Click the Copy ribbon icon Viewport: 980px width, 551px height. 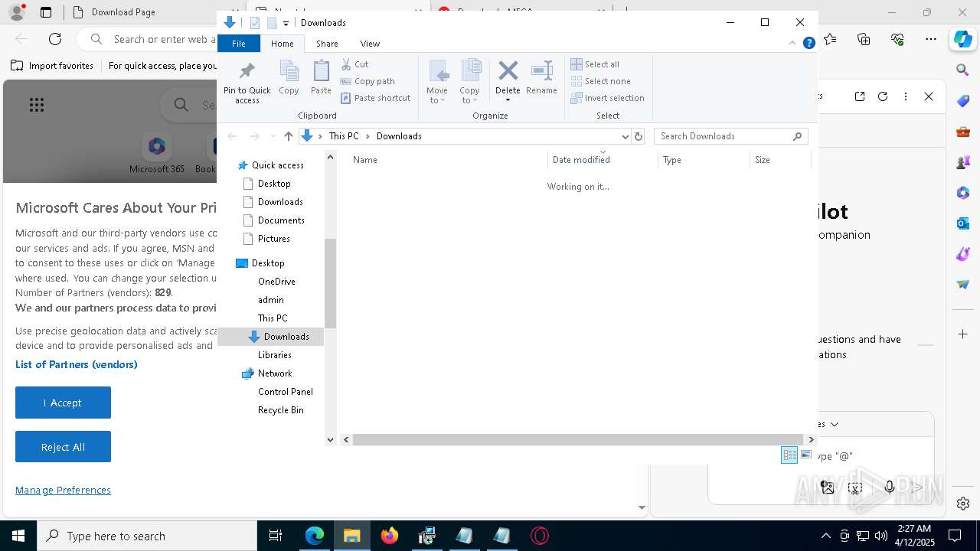click(289, 78)
